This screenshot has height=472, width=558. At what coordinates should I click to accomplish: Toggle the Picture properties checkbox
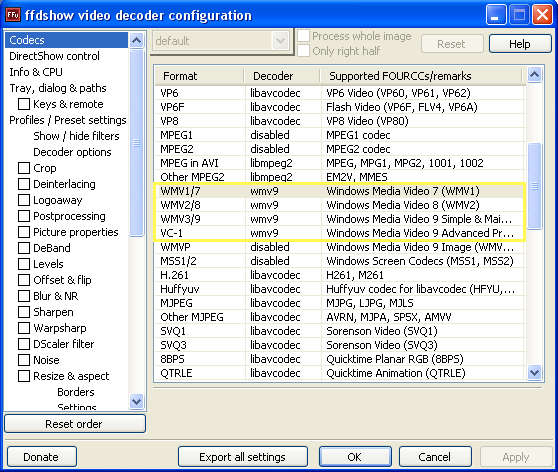click(24, 232)
